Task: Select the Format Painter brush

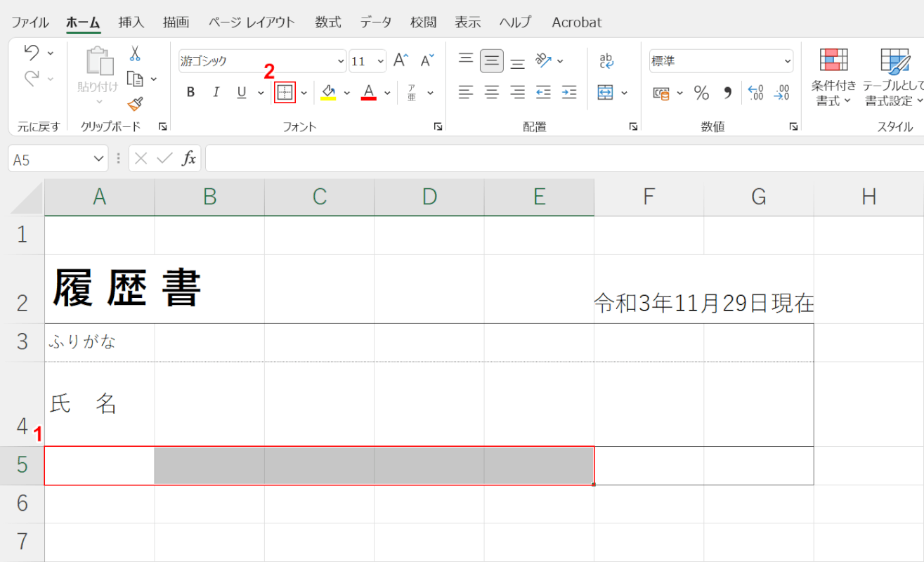Action: pyautogui.click(x=135, y=104)
